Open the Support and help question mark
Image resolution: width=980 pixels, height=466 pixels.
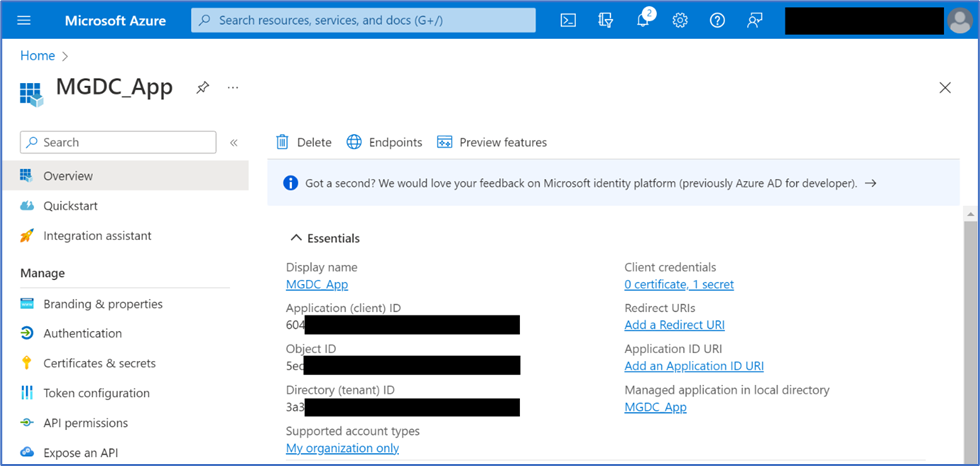[x=717, y=20]
